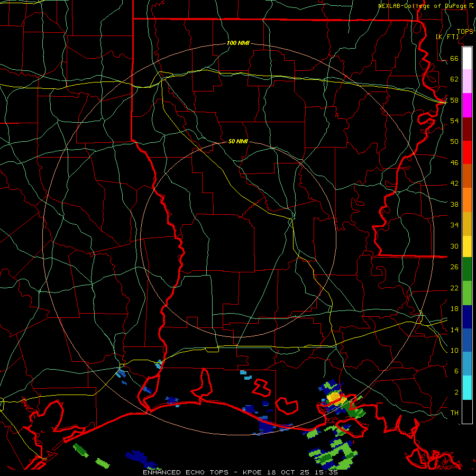476x476 pixels.
Task: Click the dark red 54 kft swatch
Action: coord(467,129)
